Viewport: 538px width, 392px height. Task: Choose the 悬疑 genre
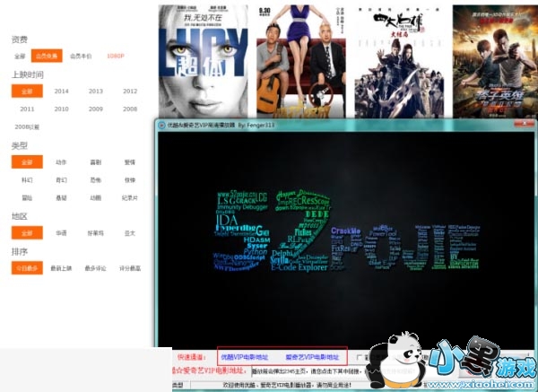[x=61, y=197]
